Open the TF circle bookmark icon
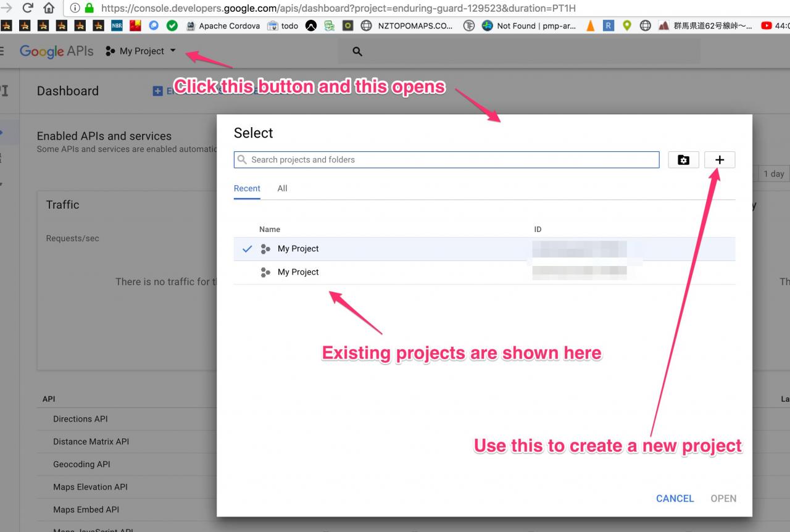790x532 pixels. tap(469, 26)
